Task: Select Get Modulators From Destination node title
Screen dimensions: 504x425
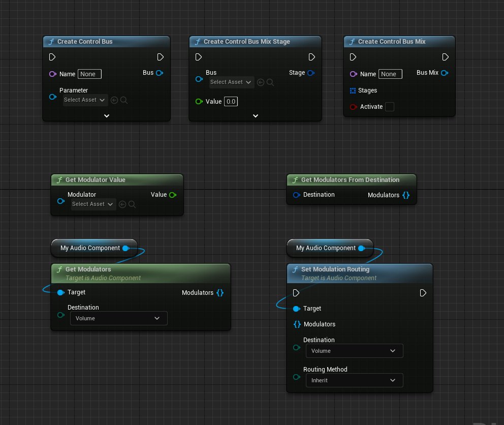Action: pyautogui.click(x=351, y=180)
